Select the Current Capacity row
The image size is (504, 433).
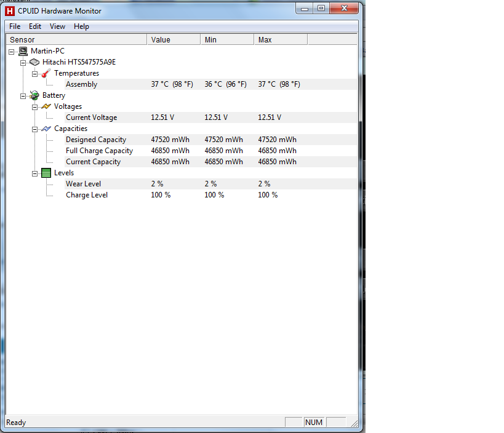pyautogui.click(x=211, y=162)
